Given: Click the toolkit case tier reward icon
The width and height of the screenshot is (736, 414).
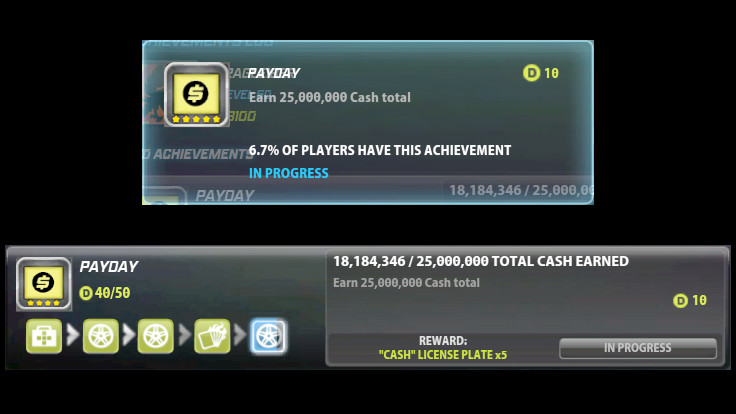Looking at the screenshot, I should (x=44, y=336).
